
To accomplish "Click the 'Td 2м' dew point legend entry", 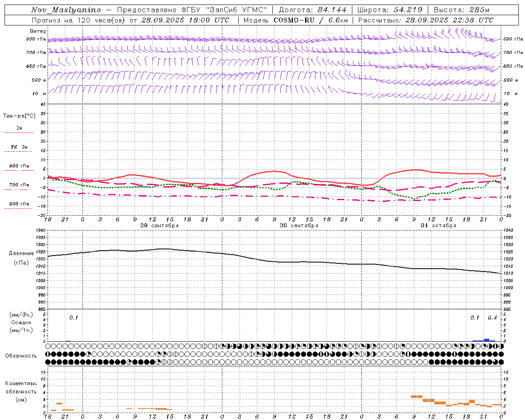I will coord(19,147).
